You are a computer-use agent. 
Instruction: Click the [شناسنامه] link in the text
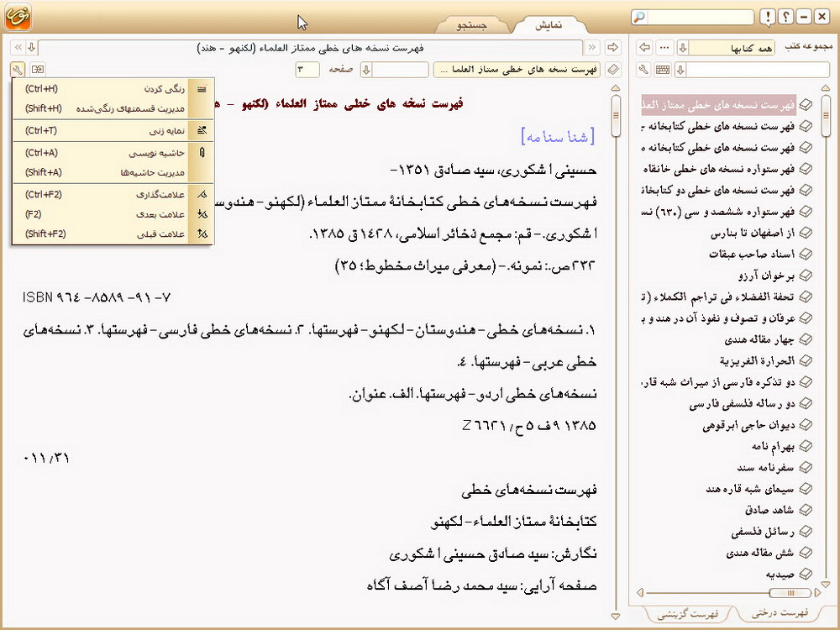tap(559, 137)
